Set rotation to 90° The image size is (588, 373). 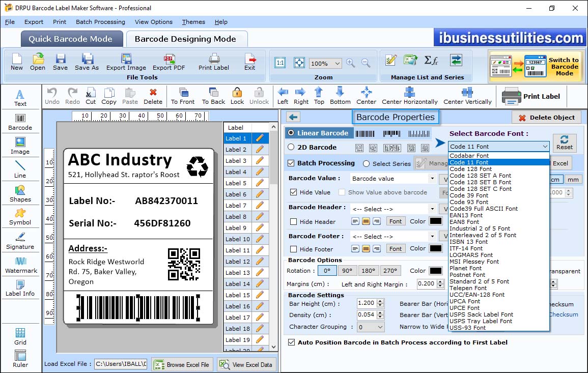point(347,271)
